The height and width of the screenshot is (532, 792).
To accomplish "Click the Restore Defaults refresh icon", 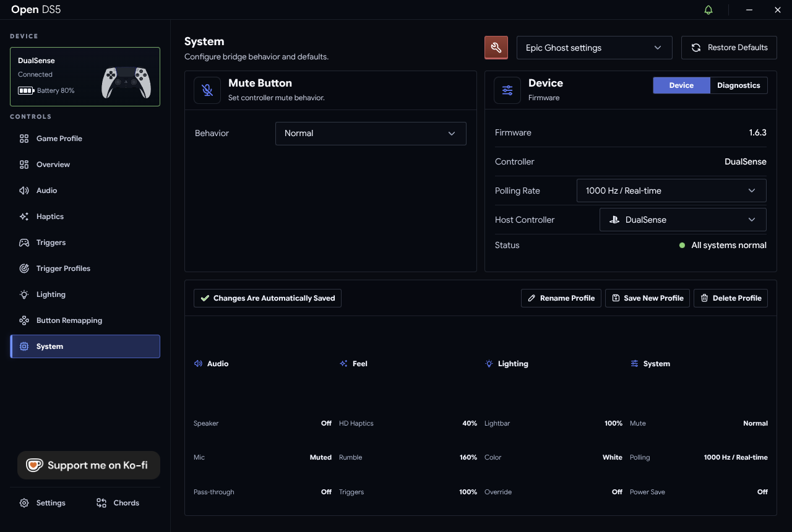I will point(696,48).
